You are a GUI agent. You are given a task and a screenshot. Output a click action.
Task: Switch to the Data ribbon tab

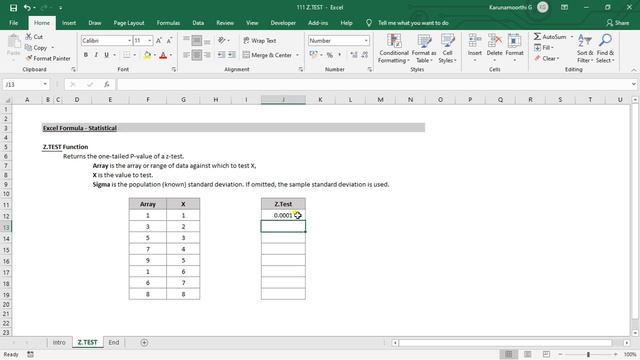point(198,23)
